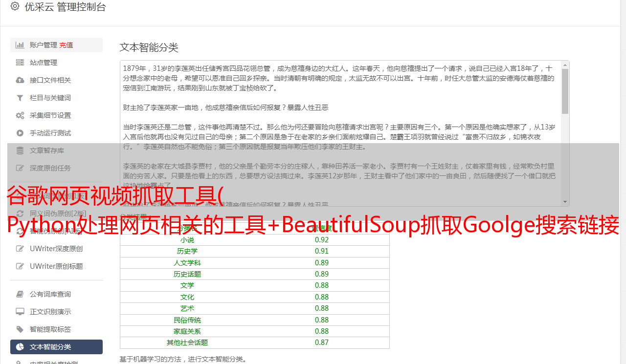Click the 0.88 score in the 民俗传统 row
626x364 pixels.
(322, 320)
